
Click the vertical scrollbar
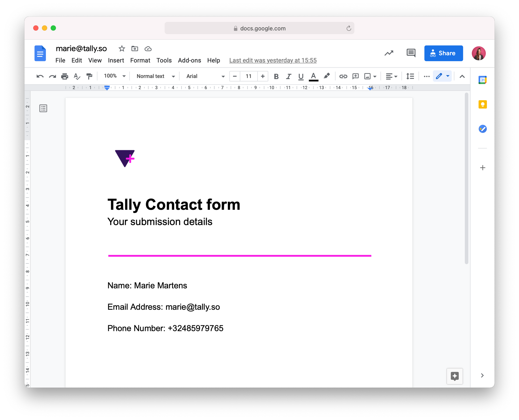pyautogui.click(x=466, y=178)
